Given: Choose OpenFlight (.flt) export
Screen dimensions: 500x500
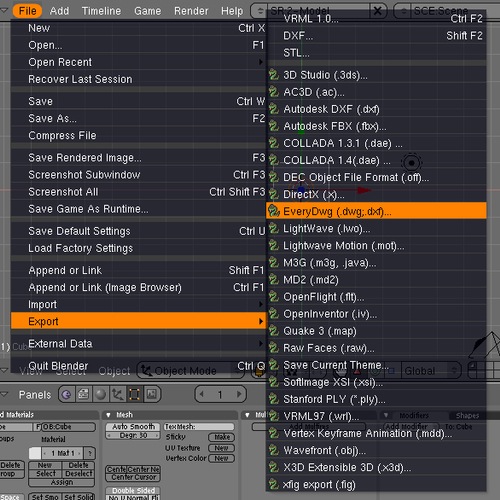Looking at the screenshot, I should pos(376,297).
